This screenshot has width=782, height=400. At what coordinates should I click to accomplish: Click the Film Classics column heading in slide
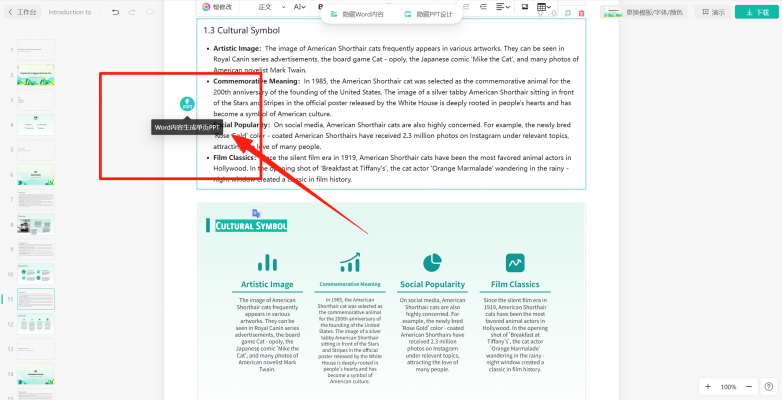coord(515,284)
